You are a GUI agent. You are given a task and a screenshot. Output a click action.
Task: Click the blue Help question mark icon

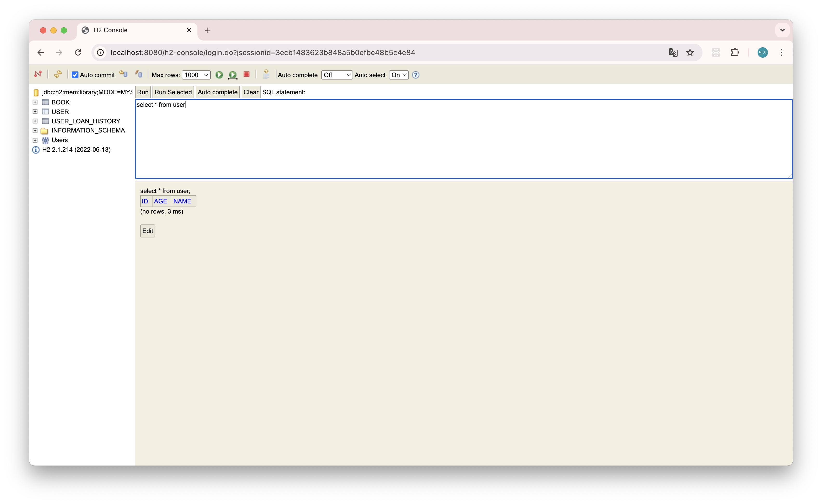416,75
